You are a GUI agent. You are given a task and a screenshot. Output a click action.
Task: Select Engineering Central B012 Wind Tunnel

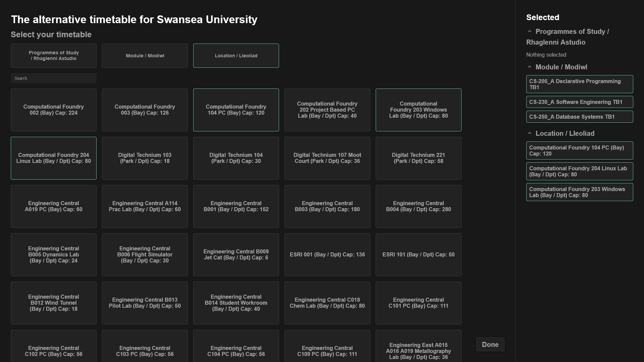tap(54, 303)
